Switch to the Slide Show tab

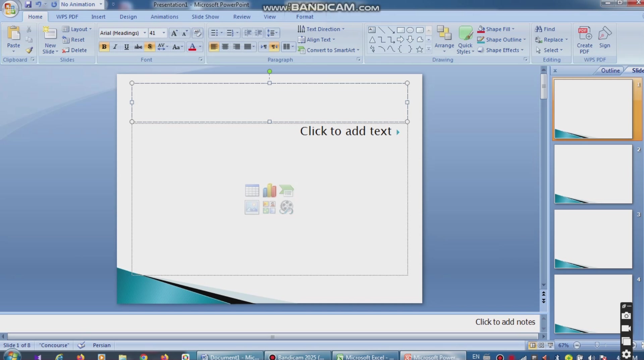tap(205, 17)
